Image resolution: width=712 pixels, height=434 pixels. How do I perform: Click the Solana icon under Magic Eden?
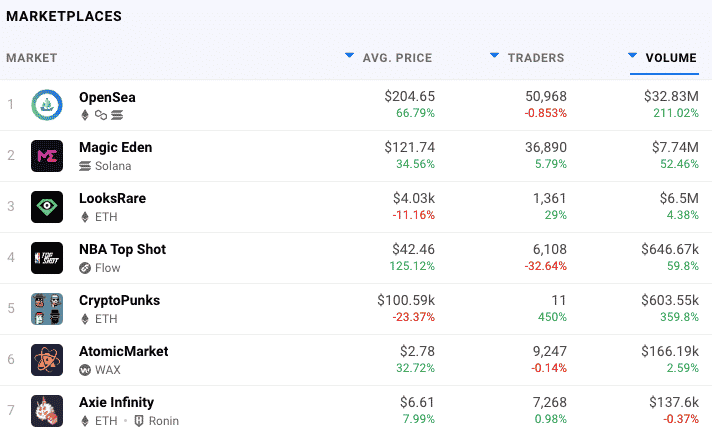(85, 166)
